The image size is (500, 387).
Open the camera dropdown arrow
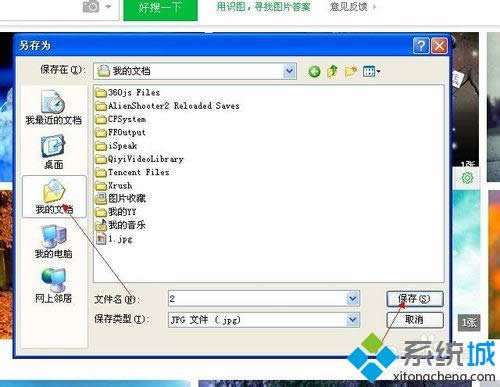click(x=108, y=6)
